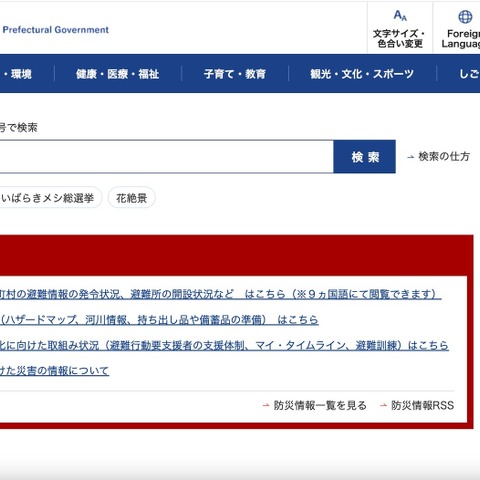Open the text size and color change option
The height and width of the screenshot is (480, 480).
point(400,28)
